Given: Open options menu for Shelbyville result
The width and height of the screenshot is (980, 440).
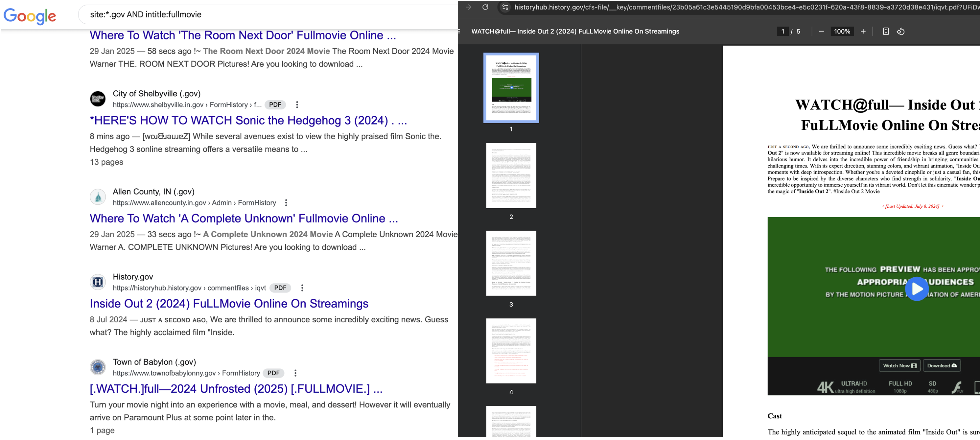Looking at the screenshot, I should (297, 104).
